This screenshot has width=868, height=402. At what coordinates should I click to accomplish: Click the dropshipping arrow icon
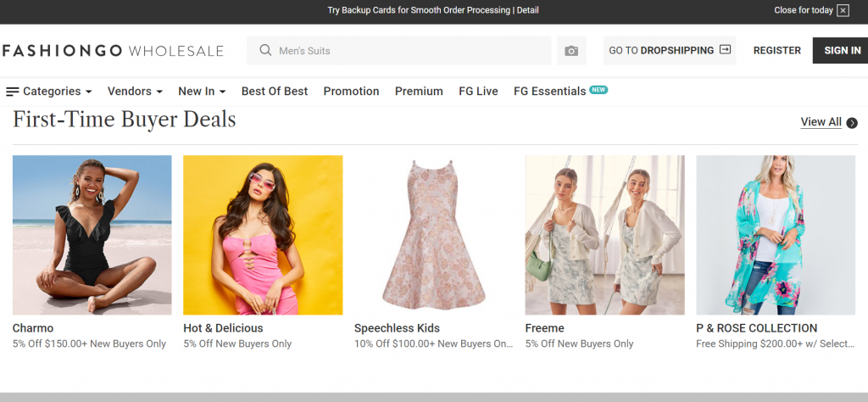[725, 50]
